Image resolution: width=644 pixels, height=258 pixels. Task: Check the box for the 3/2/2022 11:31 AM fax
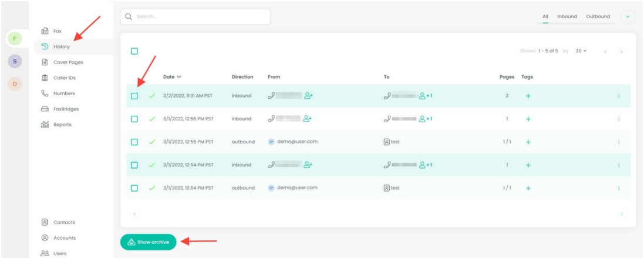134,96
